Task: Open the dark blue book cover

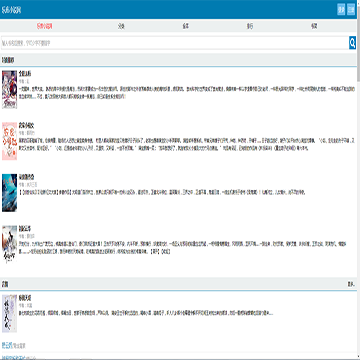Action: point(9,193)
